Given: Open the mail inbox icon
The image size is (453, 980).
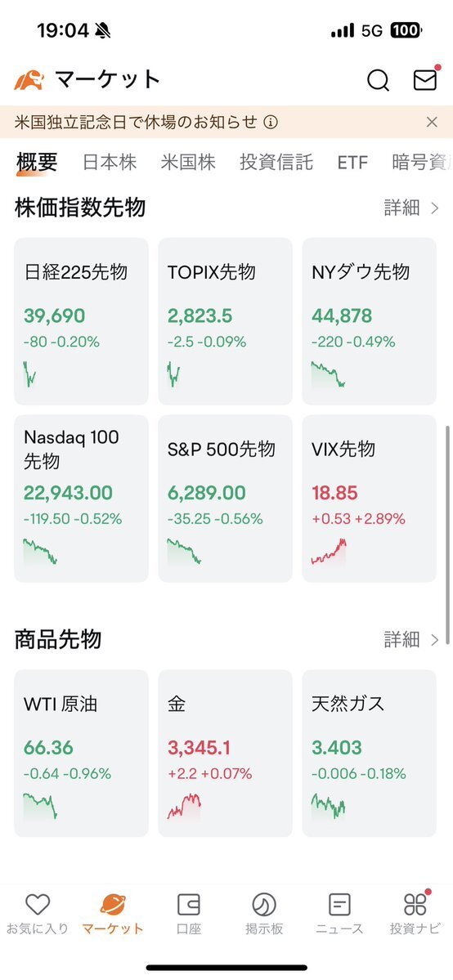Looking at the screenshot, I should tap(425, 78).
